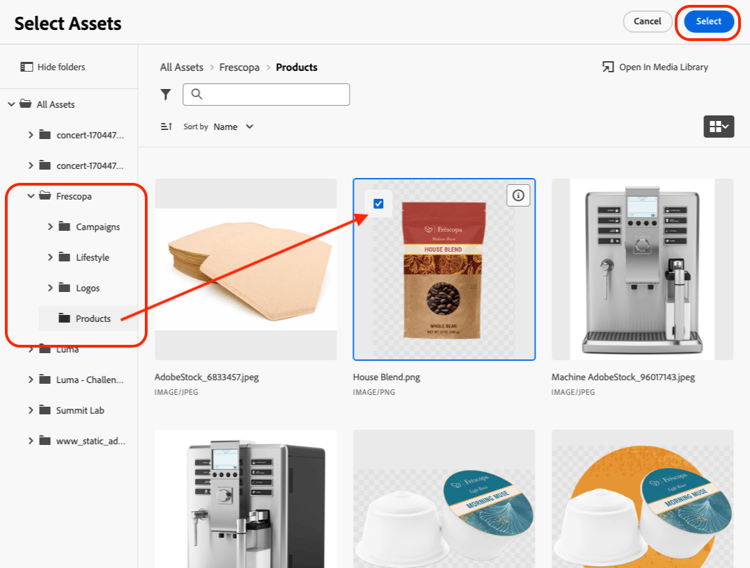The image size is (750, 568).
Task: Click IMAGE/PNG label under House Blend
Action: pyautogui.click(x=374, y=392)
